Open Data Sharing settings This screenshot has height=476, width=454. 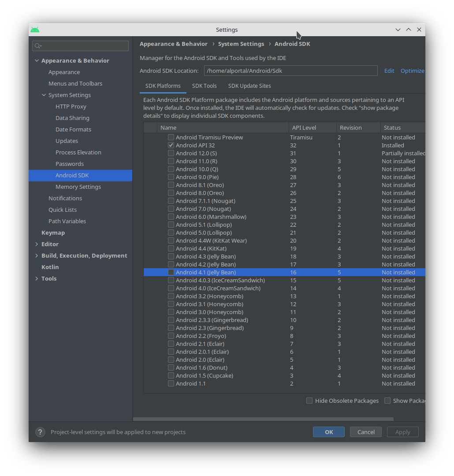72,118
